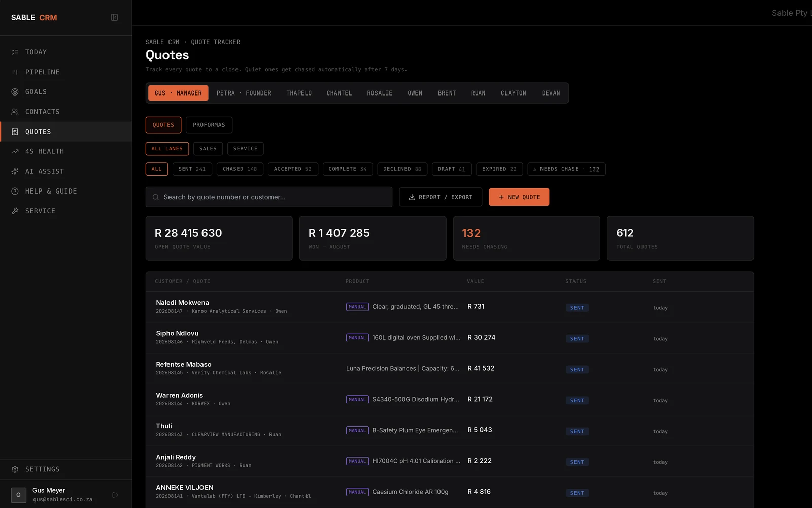Screen dimensions: 812x508
Task: Click the Contacts people icon
Action: pyautogui.click(x=15, y=112)
